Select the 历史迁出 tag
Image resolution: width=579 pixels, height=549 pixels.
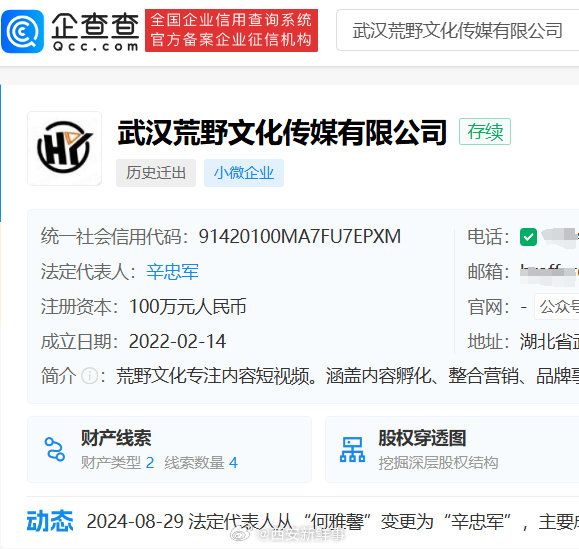[156, 173]
